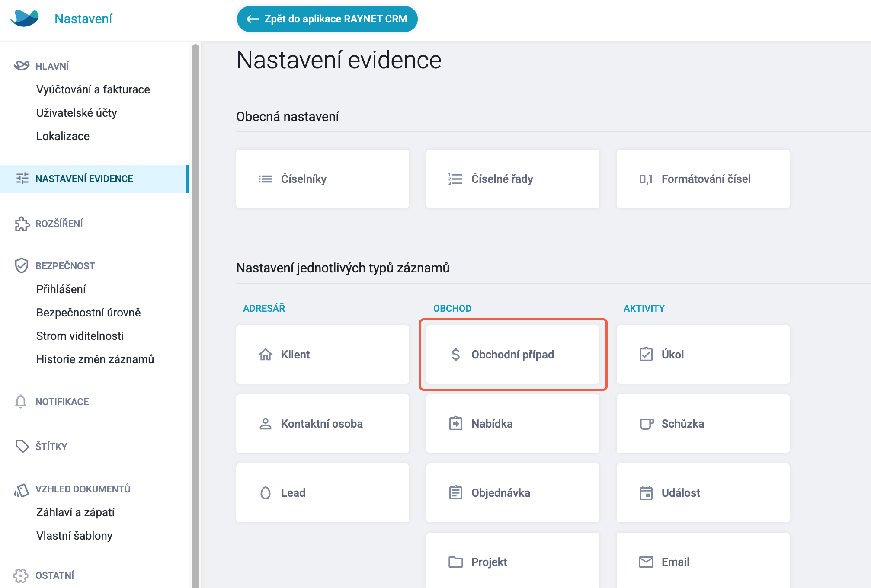
Task: Click the Úkol checkbox clipboard icon
Action: click(x=646, y=354)
